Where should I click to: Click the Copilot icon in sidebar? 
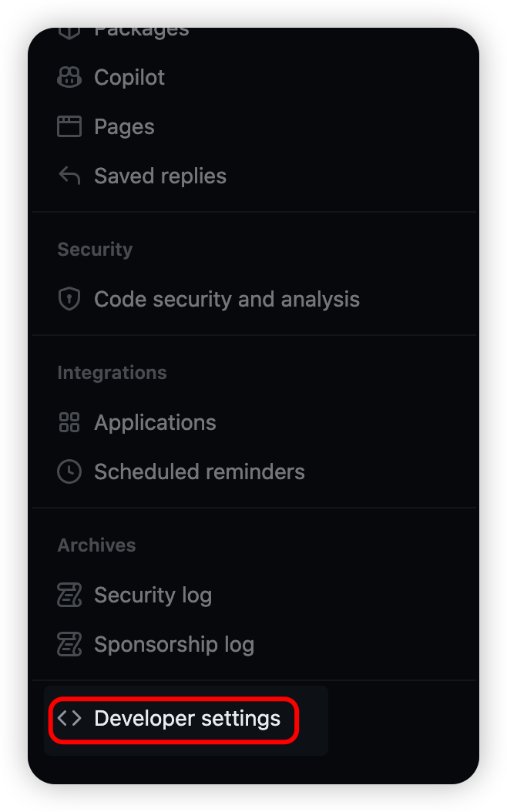coord(69,77)
